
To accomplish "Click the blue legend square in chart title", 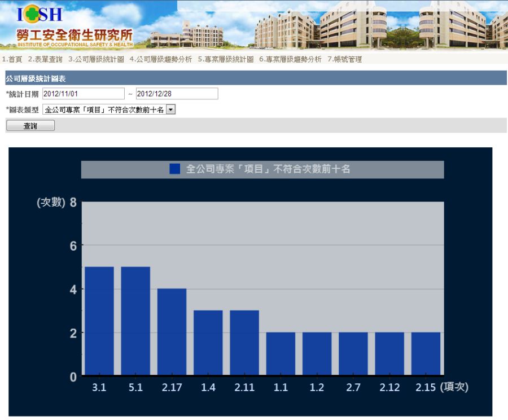I will coord(175,169).
